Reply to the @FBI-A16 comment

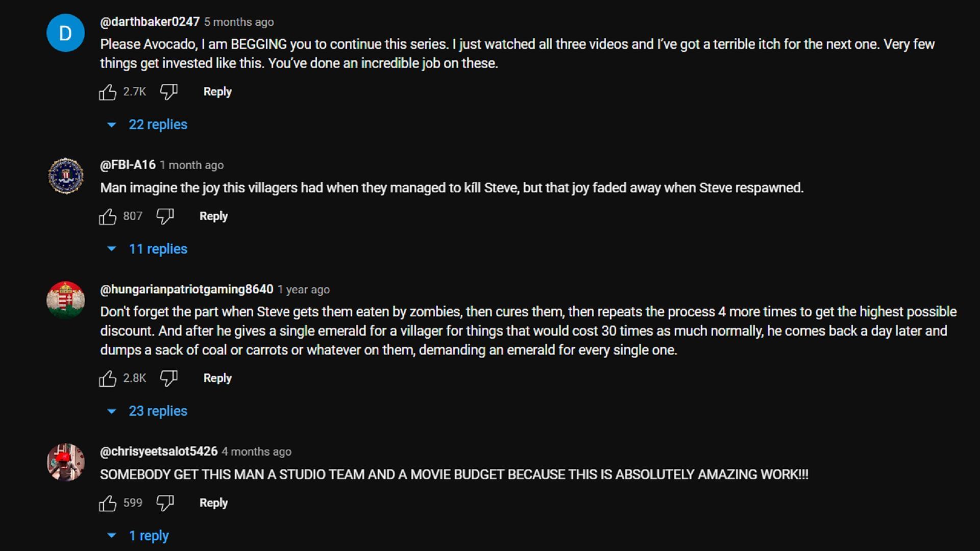(213, 216)
